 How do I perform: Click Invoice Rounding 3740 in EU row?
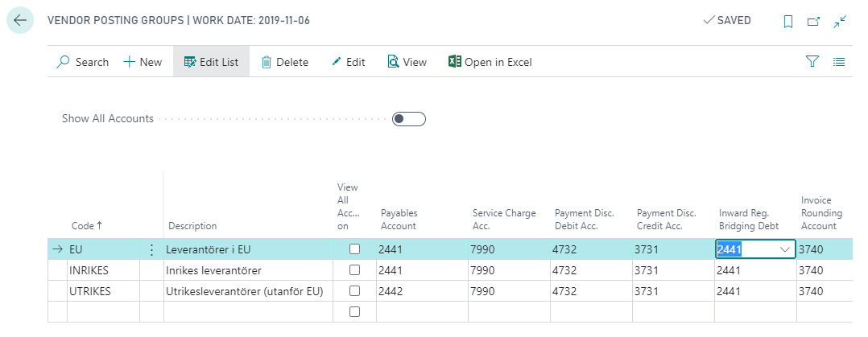tap(825, 249)
